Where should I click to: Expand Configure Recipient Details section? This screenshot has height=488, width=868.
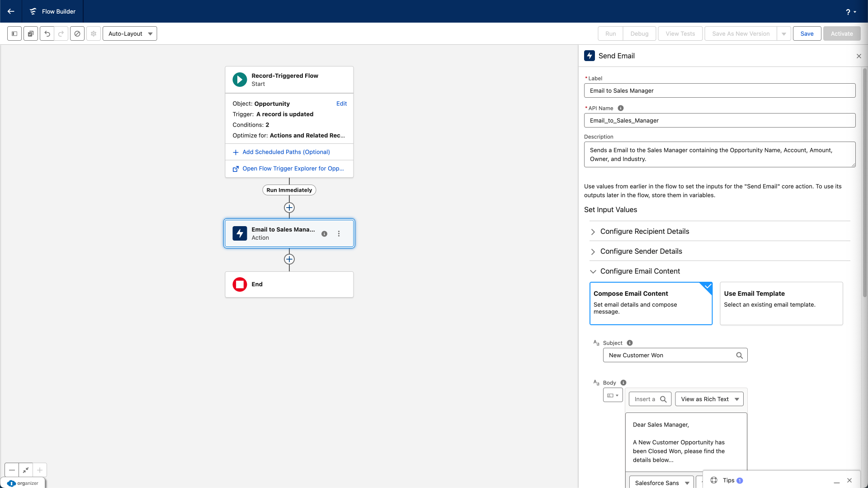[644, 231]
